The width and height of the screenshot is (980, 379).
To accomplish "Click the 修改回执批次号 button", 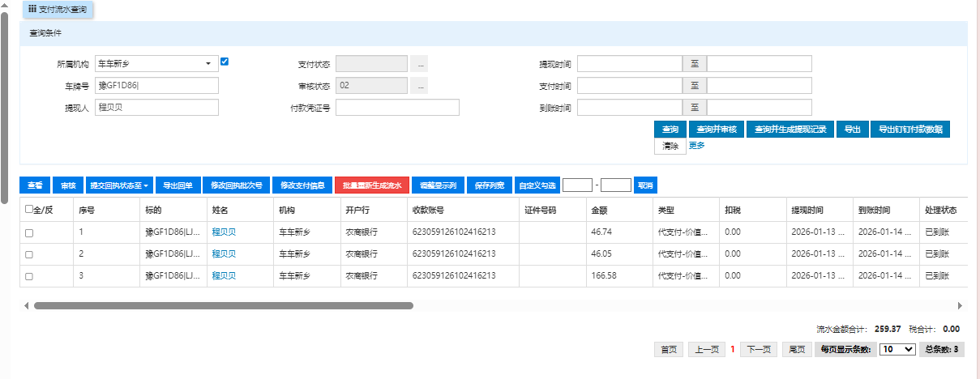I will tap(236, 185).
